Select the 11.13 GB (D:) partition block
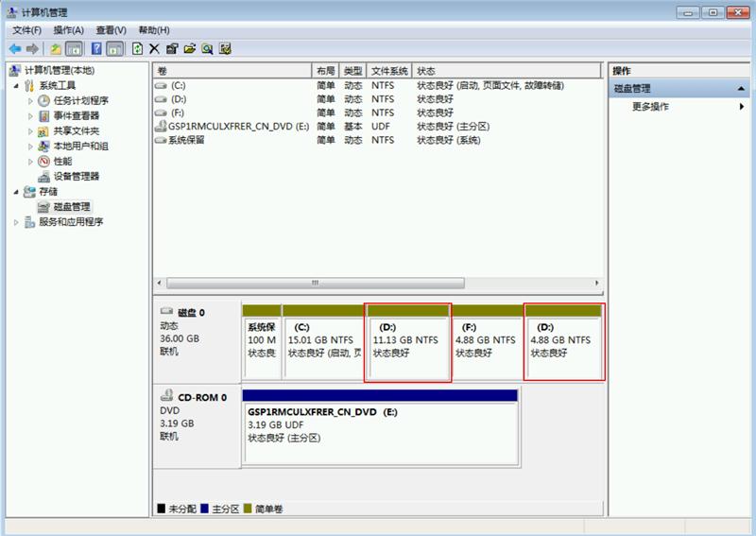This screenshot has height=536, width=756. [x=408, y=343]
